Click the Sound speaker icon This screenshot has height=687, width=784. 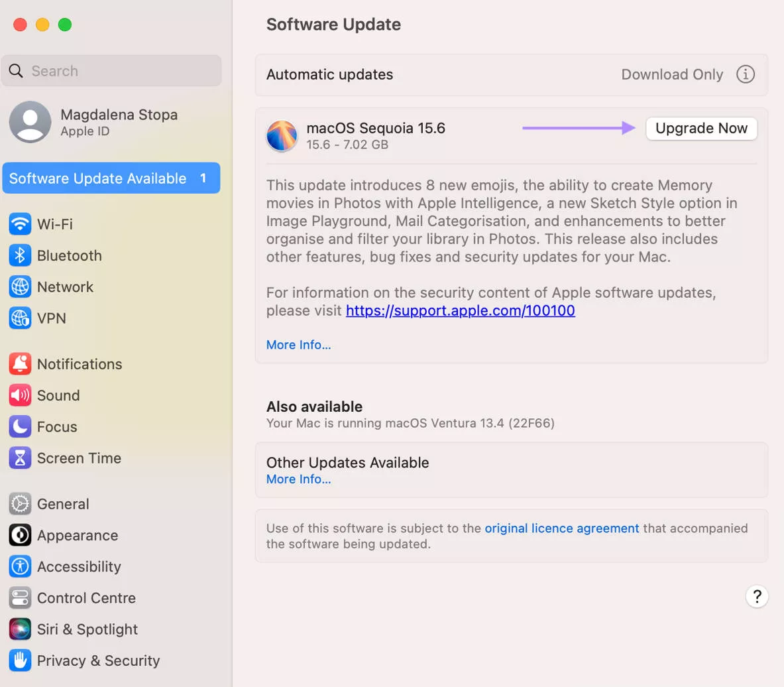(20, 395)
